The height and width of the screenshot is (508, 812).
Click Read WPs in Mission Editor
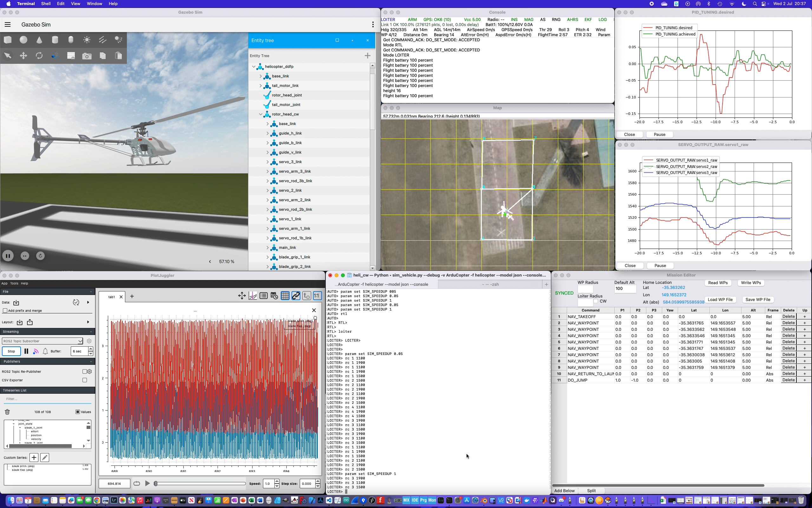[718, 283]
